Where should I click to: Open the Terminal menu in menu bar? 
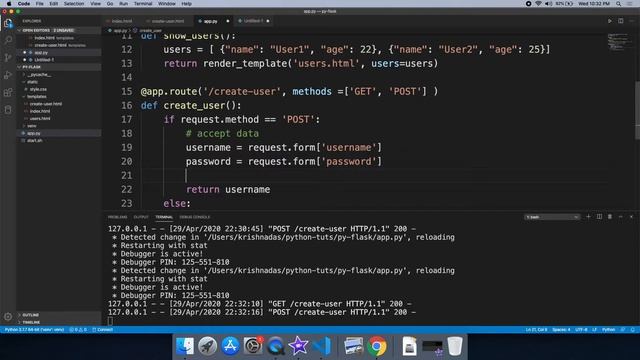click(143, 4)
